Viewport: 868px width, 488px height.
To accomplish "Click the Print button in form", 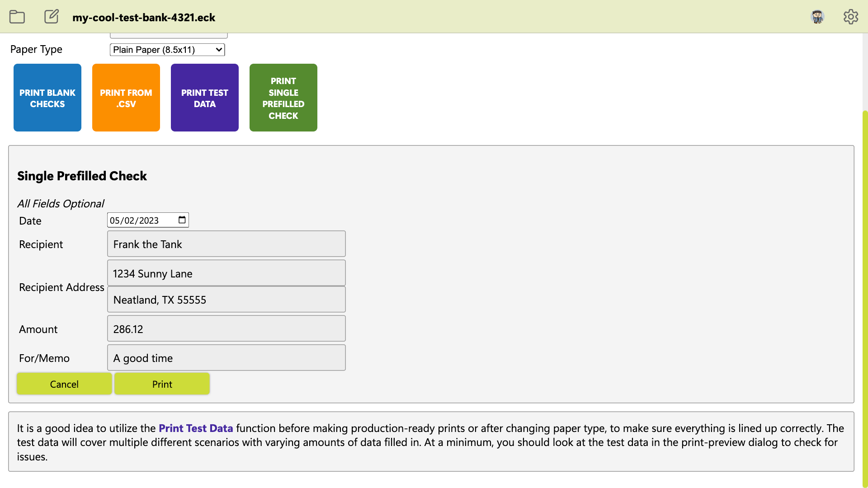I will click(x=162, y=384).
